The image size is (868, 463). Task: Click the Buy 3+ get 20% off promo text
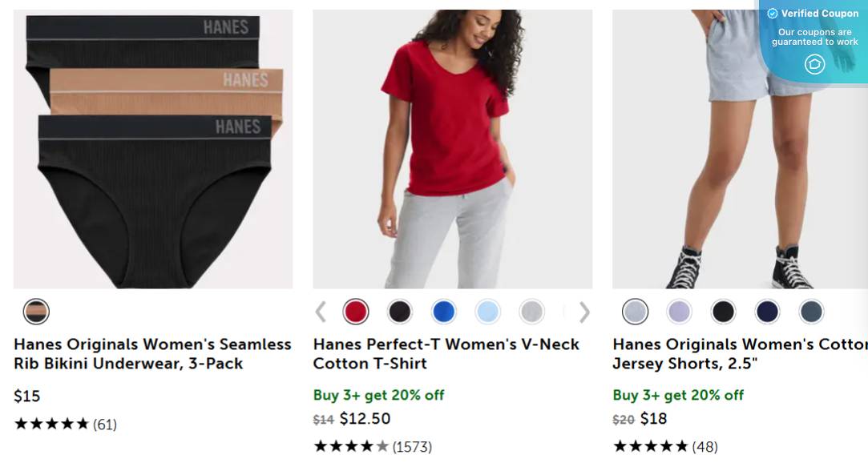(x=378, y=395)
